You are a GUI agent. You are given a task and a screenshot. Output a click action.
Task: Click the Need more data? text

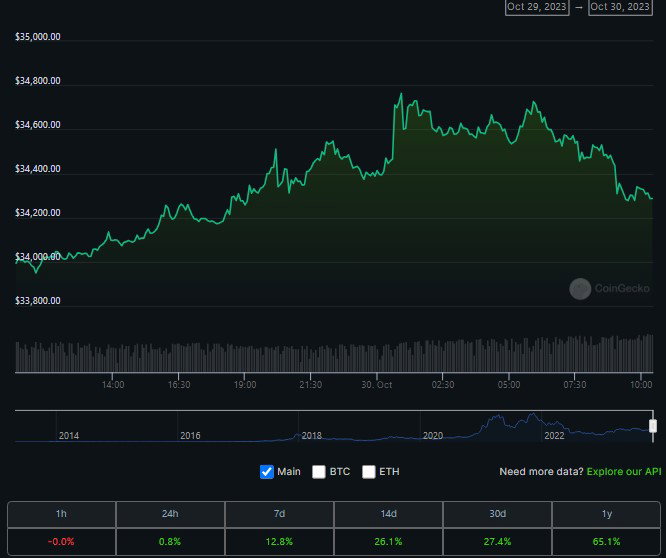click(x=542, y=472)
